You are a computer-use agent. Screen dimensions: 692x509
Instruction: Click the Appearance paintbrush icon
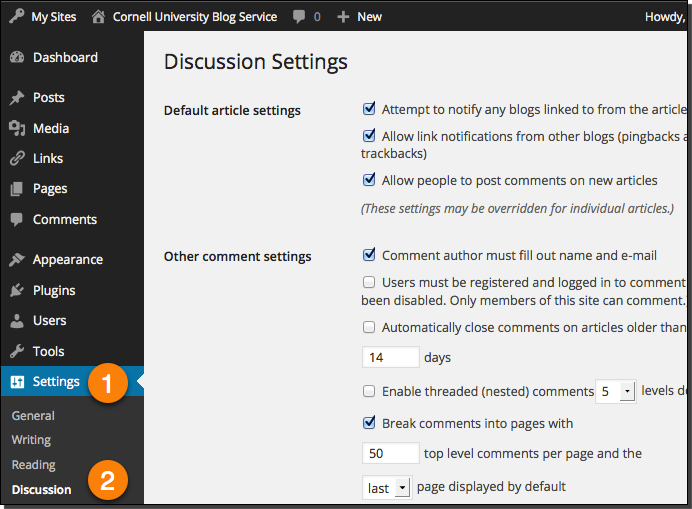[x=17, y=260]
